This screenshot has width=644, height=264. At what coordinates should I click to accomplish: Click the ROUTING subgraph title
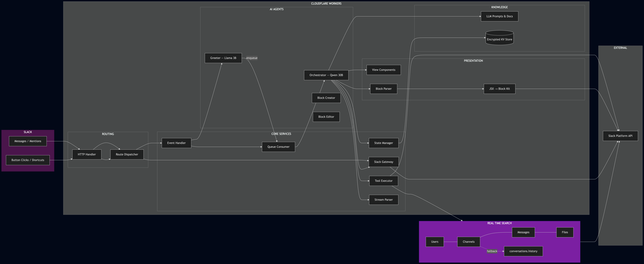click(108, 134)
